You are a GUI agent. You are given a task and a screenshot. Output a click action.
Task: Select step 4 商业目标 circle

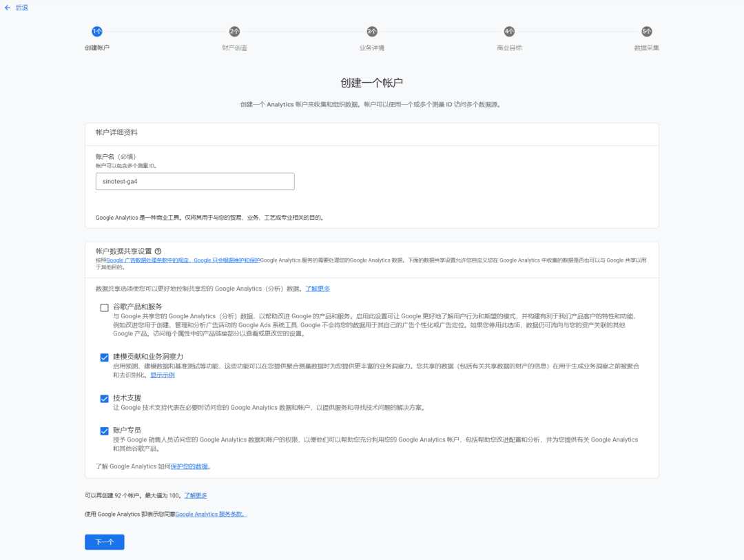click(509, 32)
